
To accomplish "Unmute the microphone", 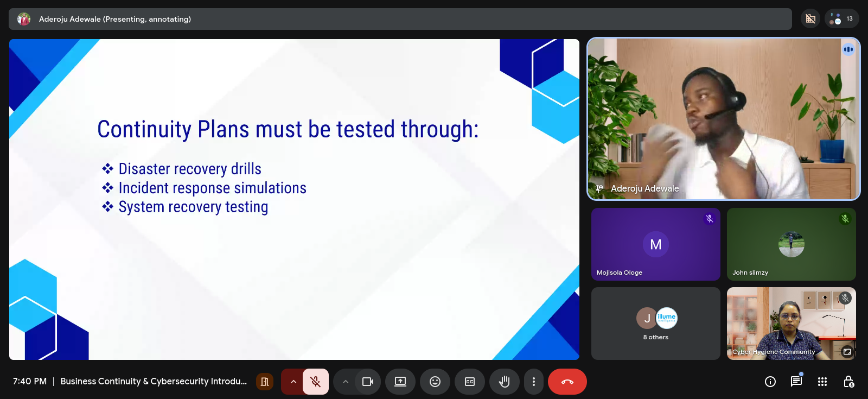I will coord(315,382).
